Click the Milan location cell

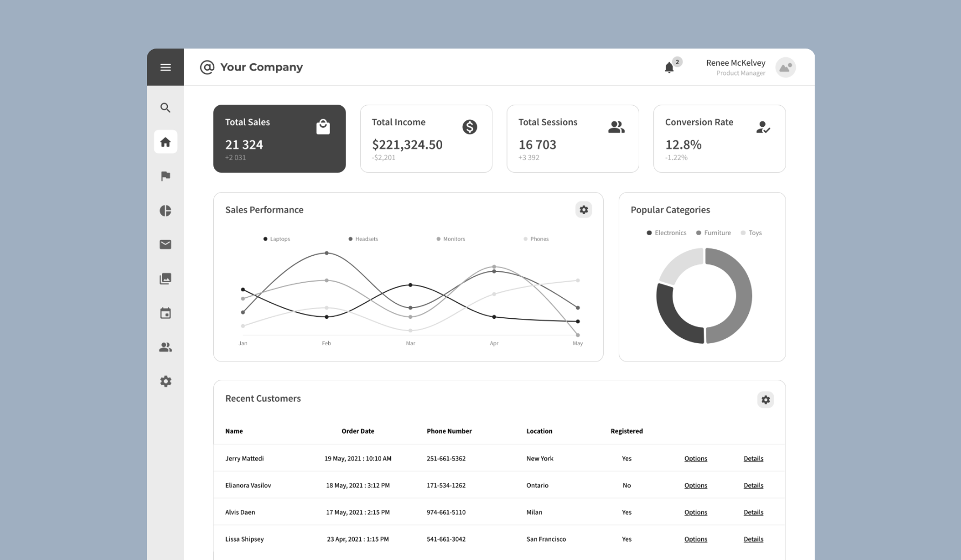coord(534,513)
